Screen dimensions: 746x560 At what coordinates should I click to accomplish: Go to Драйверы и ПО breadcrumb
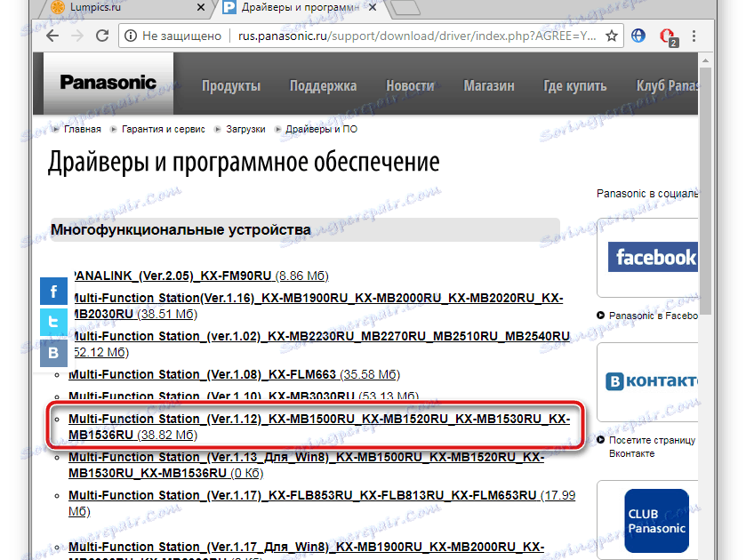[321, 130]
